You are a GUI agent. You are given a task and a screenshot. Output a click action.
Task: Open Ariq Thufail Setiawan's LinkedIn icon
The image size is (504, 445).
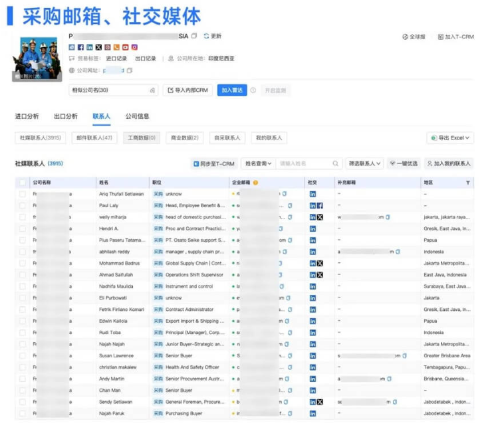(313, 194)
